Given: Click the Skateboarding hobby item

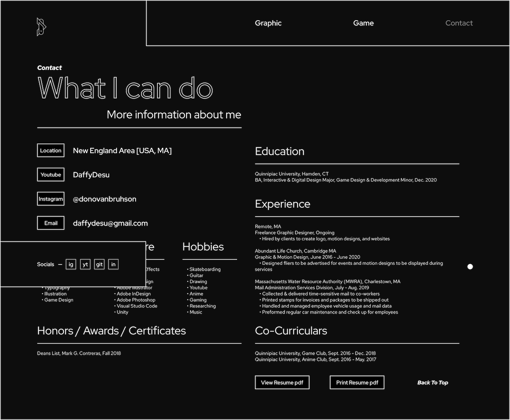Looking at the screenshot, I should [x=204, y=269].
